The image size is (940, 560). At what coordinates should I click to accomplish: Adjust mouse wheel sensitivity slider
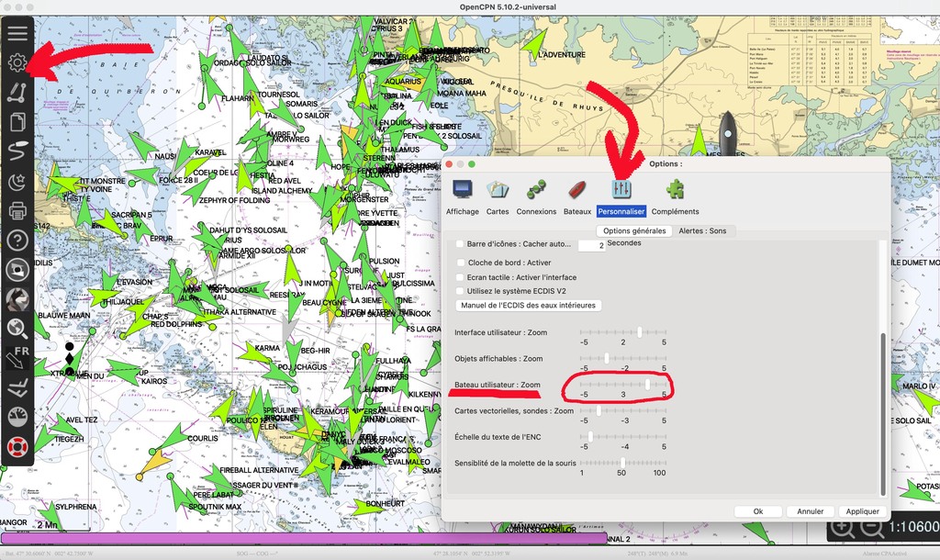(623, 463)
